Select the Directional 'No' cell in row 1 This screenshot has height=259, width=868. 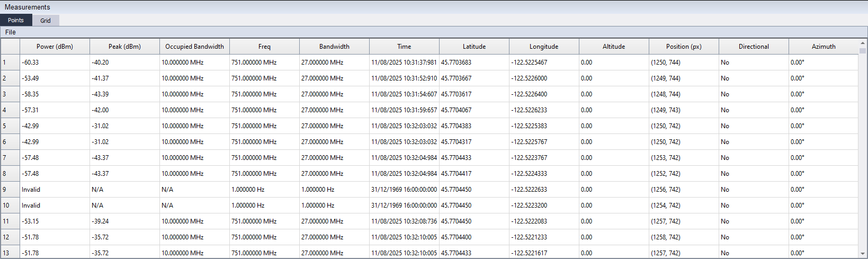click(x=754, y=62)
